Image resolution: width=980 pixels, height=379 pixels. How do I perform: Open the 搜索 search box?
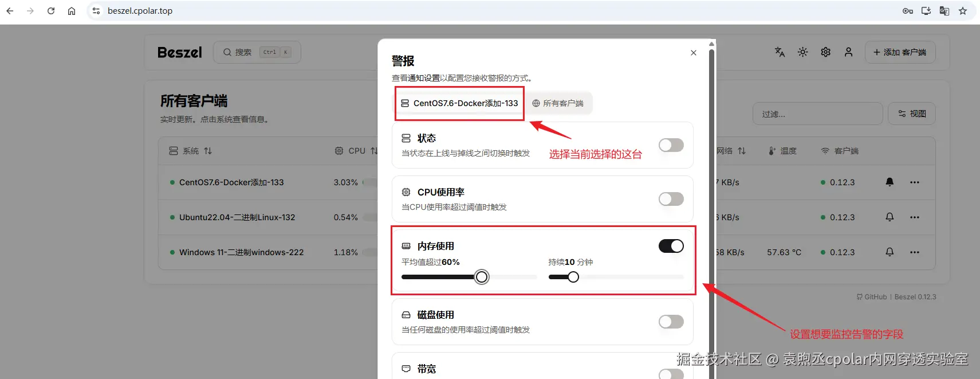click(x=257, y=52)
